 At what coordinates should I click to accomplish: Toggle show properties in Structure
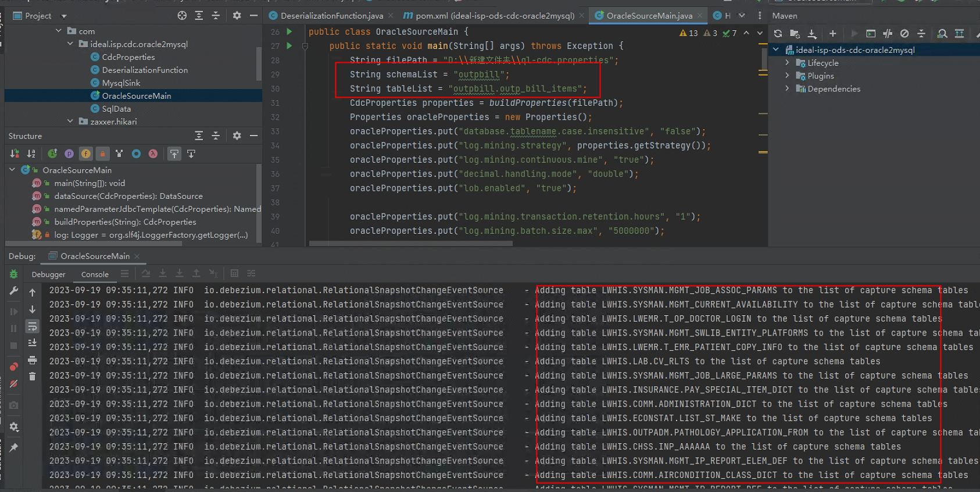coord(69,154)
